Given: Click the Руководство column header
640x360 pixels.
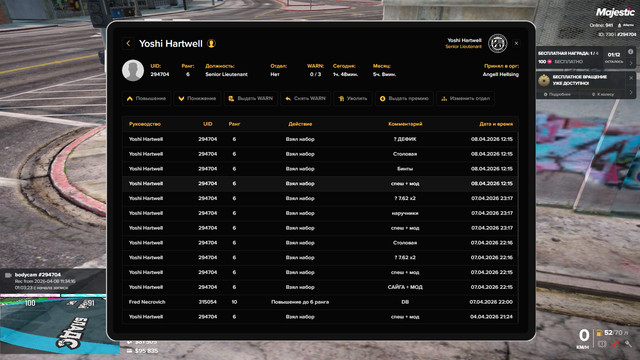Looking at the screenshot, I should click(x=145, y=124).
